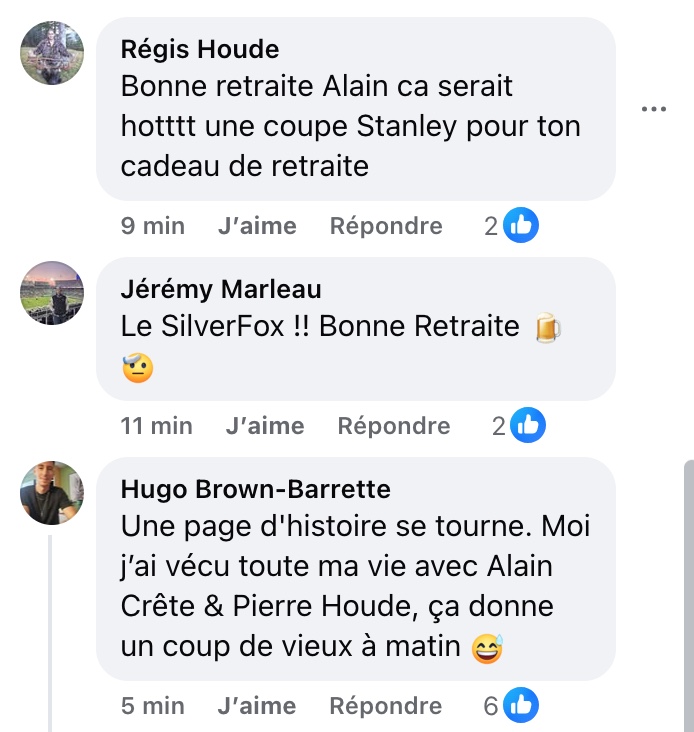
Task: Click the three-dots menu beside Régis Houde's comment
Action: point(653,109)
